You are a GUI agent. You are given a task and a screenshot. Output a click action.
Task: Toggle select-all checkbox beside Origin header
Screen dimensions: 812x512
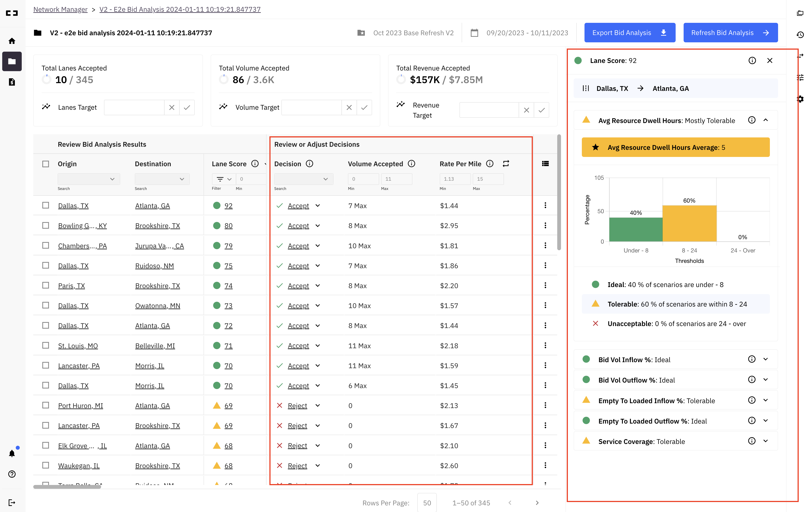(45, 164)
